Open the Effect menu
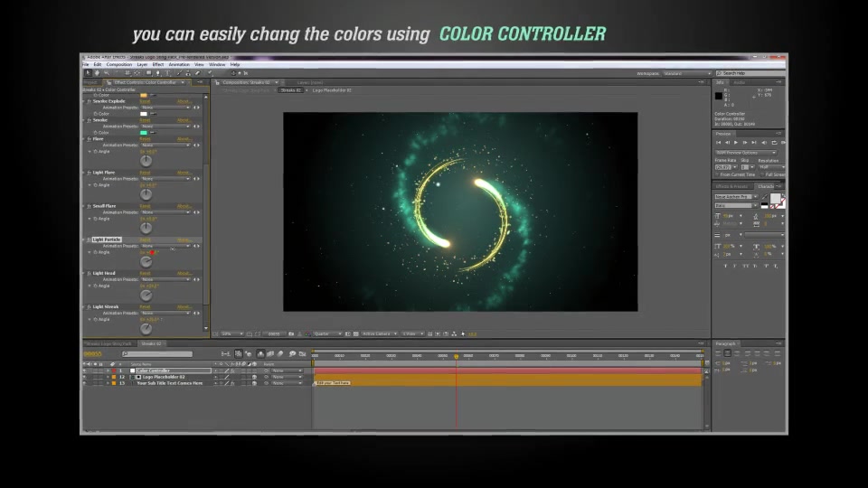Viewport: 868px width, 488px height. 157,65
